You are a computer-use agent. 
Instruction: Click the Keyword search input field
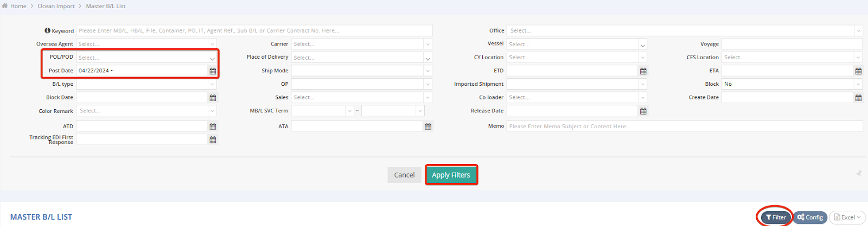tap(254, 31)
